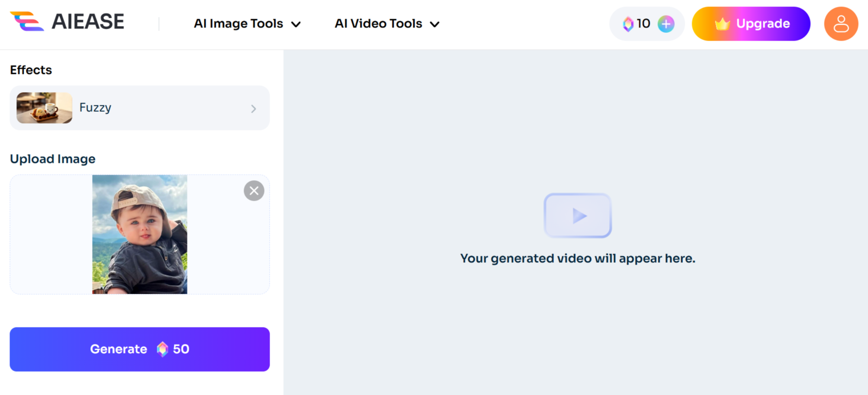
Task: Click the plus icon to buy credits
Action: click(x=666, y=23)
